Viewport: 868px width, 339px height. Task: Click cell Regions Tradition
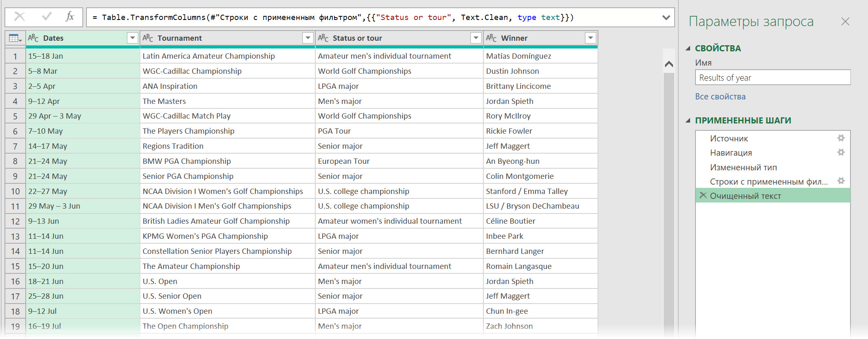coord(228,146)
